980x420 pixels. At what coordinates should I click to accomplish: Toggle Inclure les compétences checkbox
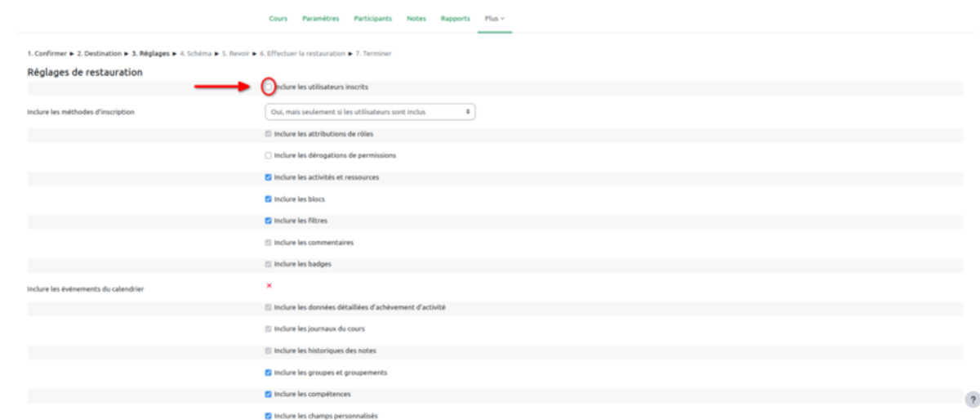tap(269, 394)
